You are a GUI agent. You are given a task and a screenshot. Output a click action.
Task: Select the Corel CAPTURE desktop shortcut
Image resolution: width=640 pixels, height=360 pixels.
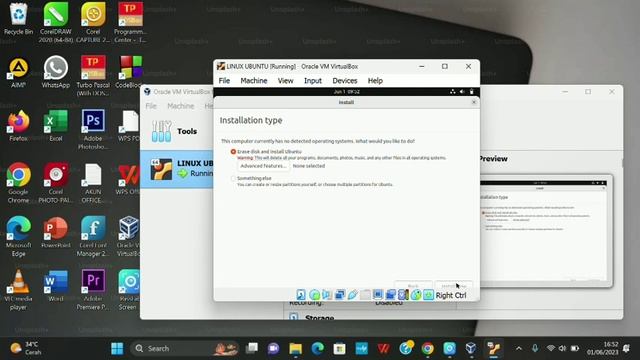pos(93,22)
